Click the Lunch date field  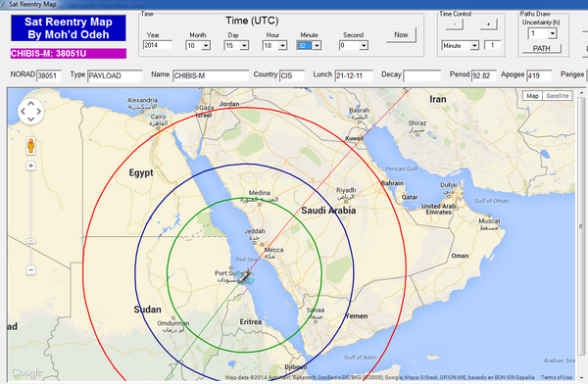[354, 75]
